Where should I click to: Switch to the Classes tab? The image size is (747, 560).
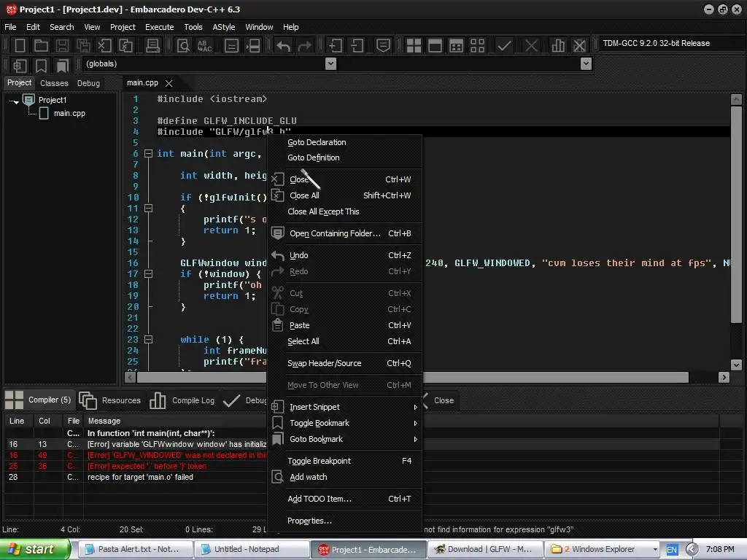pos(54,83)
